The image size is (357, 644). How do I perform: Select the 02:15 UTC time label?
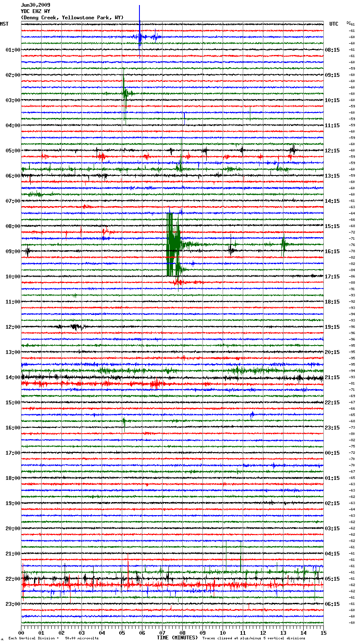click(x=332, y=503)
